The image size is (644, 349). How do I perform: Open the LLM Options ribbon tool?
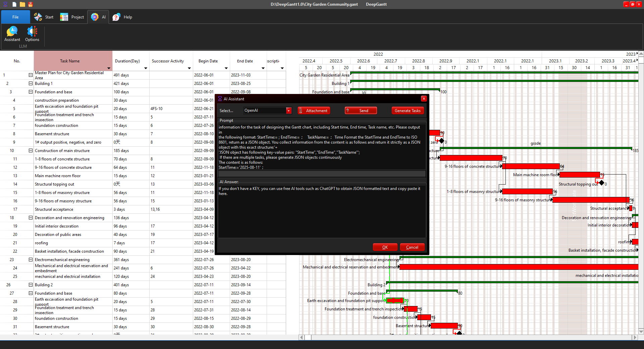(32, 34)
